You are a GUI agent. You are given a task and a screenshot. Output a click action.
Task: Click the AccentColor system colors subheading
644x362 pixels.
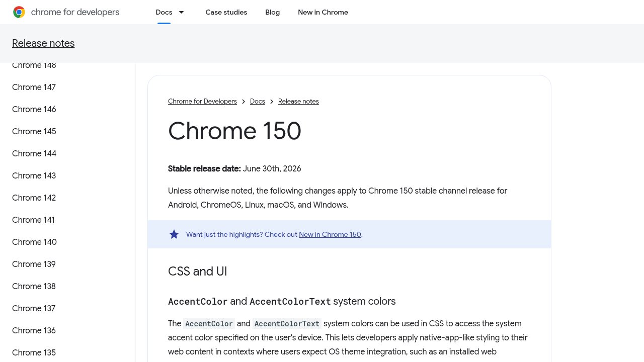click(x=282, y=301)
